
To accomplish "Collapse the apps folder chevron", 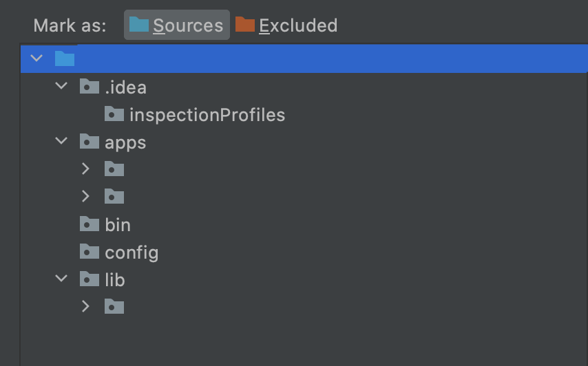I will 62,142.
